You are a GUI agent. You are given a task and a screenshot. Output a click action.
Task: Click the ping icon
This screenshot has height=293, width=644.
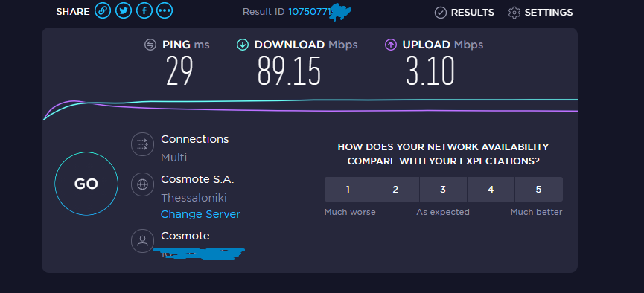(x=150, y=45)
